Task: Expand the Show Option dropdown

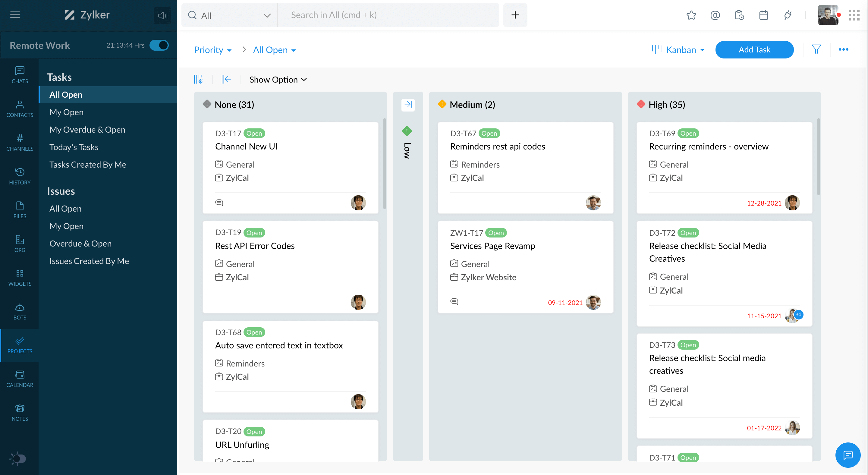Action: 278,80
